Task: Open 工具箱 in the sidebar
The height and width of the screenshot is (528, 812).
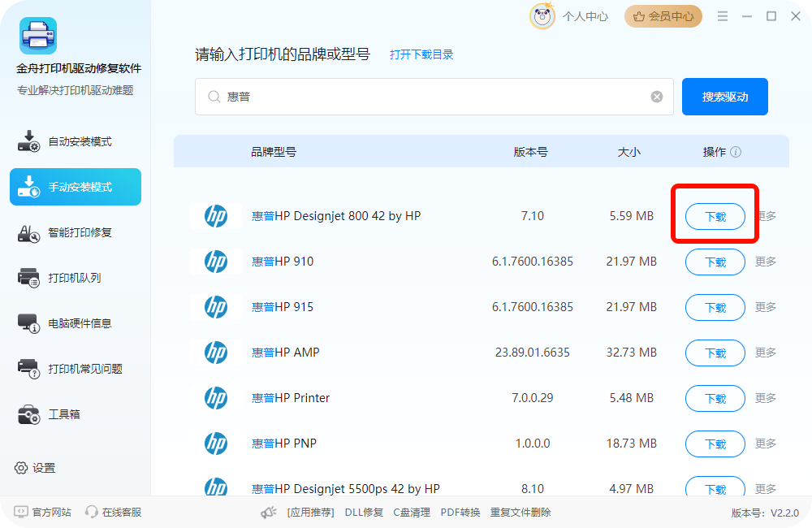Action: point(76,414)
